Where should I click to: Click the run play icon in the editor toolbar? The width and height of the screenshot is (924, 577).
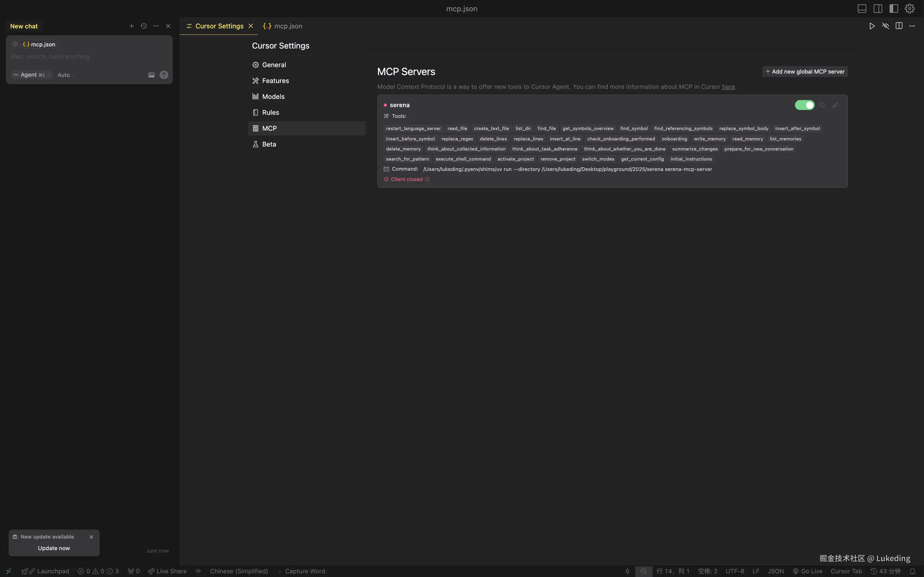(x=872, y=26)
